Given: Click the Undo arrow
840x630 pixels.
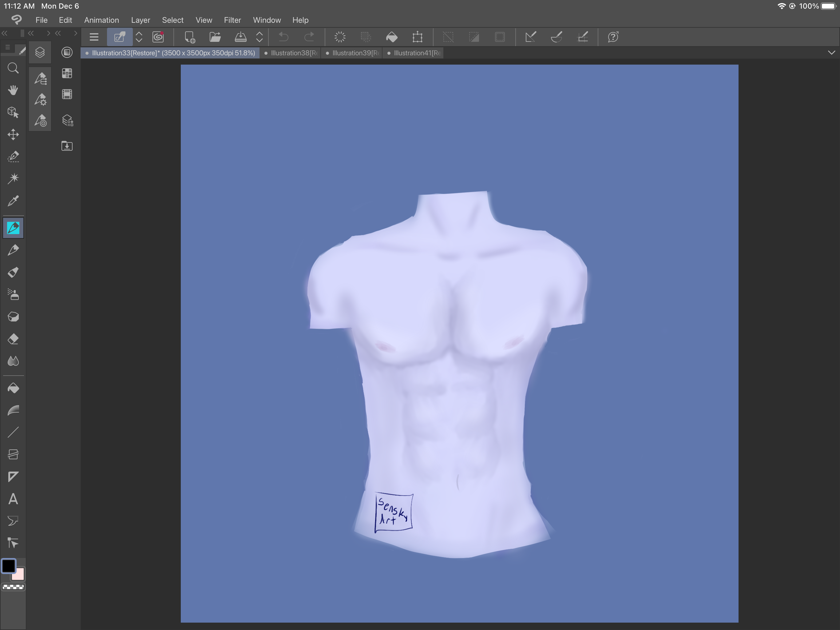Looking at the screenshot, I should [284, 37].
